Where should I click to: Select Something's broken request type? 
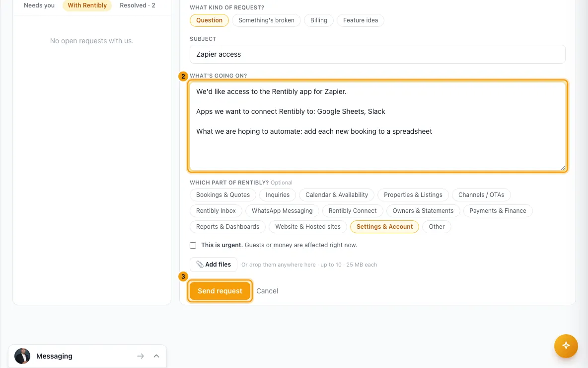[x=266, y=20]
